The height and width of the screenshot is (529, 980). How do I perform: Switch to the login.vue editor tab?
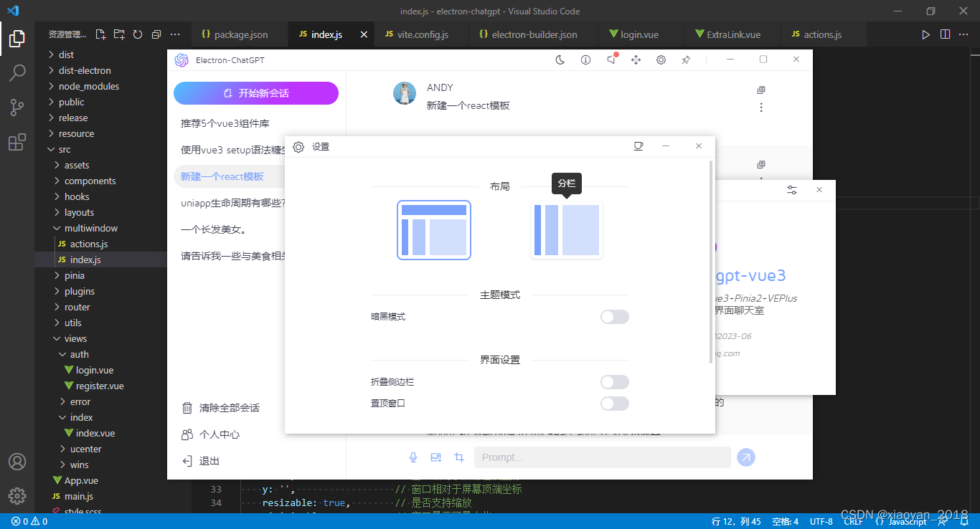coord(641,34)
